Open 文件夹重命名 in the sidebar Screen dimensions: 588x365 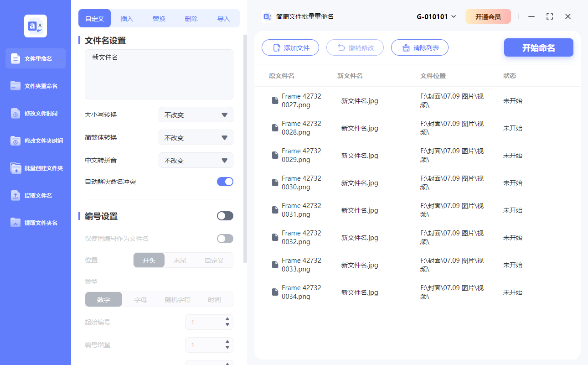36,86
